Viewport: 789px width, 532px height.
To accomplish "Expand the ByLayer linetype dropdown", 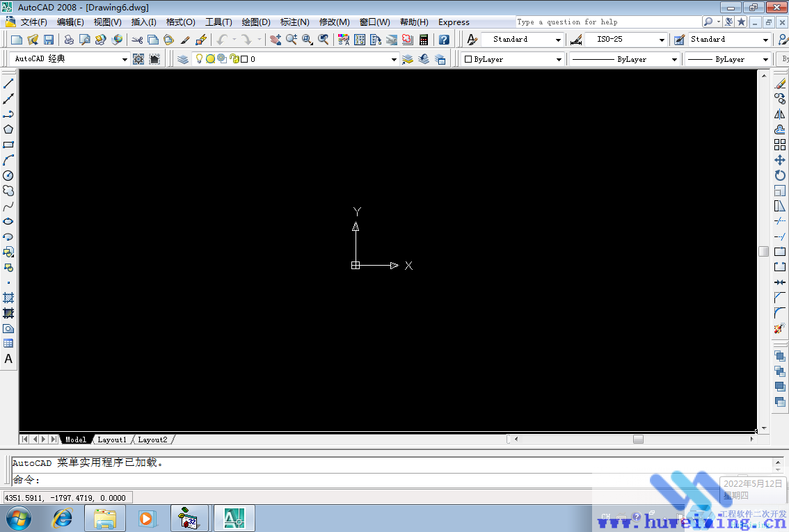I will (674, 59).
